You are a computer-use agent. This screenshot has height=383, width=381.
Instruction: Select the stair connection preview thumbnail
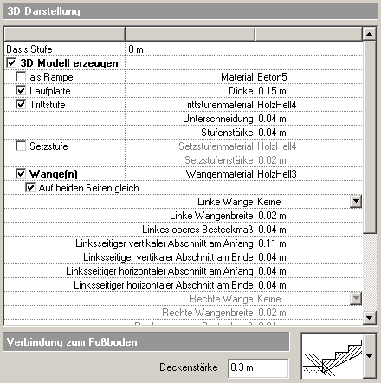tap(332, 356)
